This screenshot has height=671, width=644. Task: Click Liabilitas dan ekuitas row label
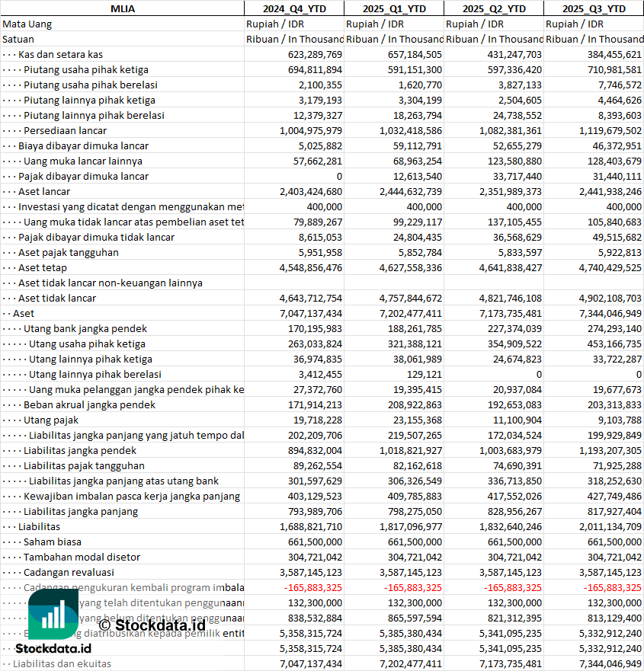[62, 663]
